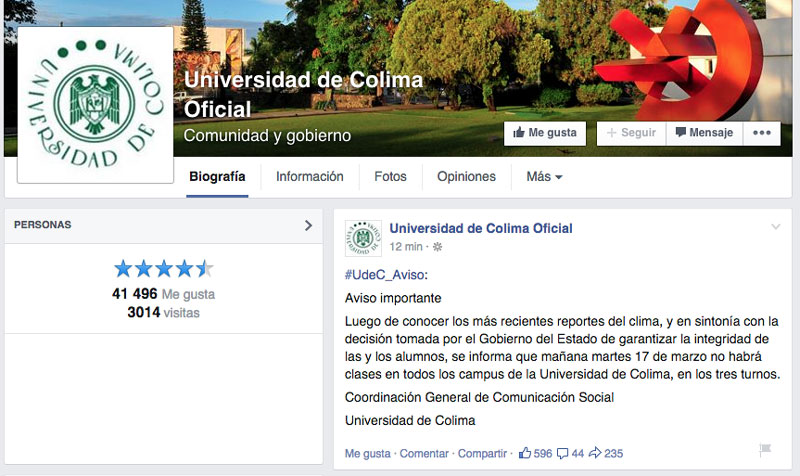
Task: Expand the Personas section chevron
Action: click(308, 226)
